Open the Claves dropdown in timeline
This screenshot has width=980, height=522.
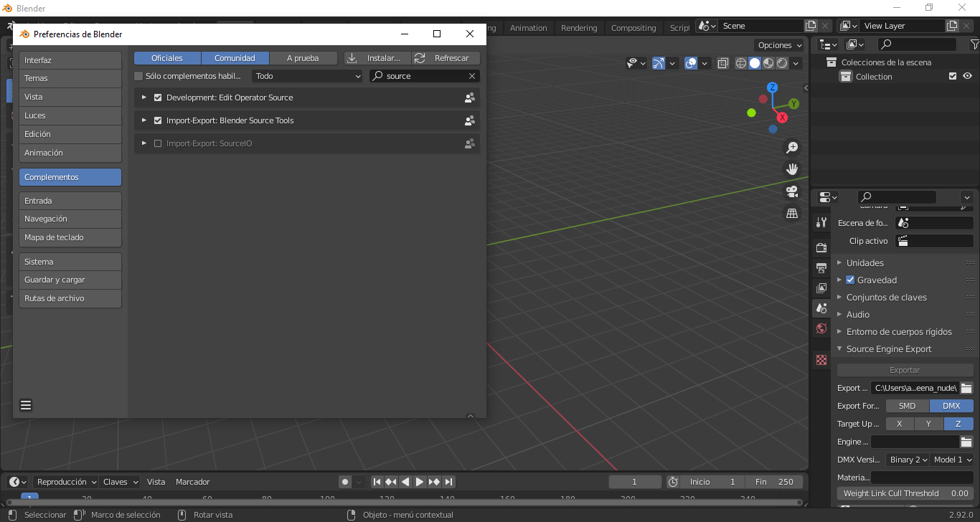point(120,482)
